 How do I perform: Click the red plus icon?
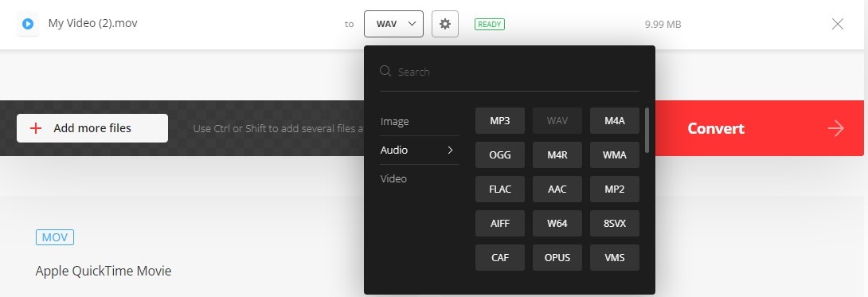pyautogui.click(x=36, y=128)
